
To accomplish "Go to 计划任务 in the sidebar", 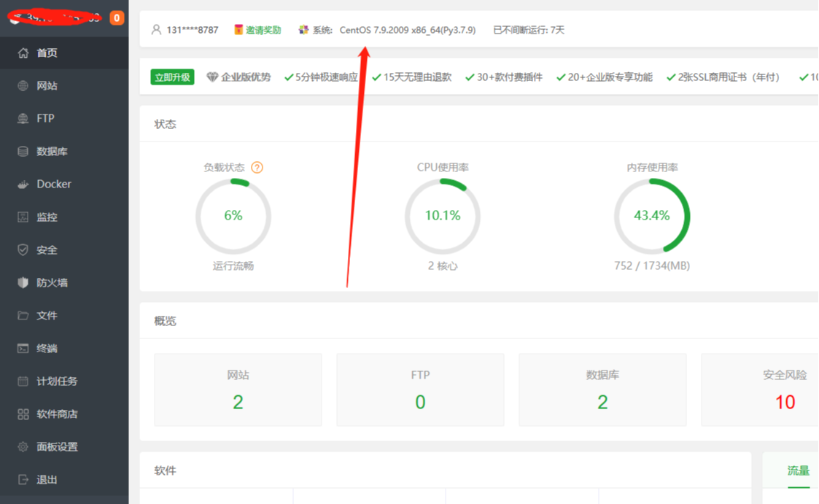I will [56, 381].
